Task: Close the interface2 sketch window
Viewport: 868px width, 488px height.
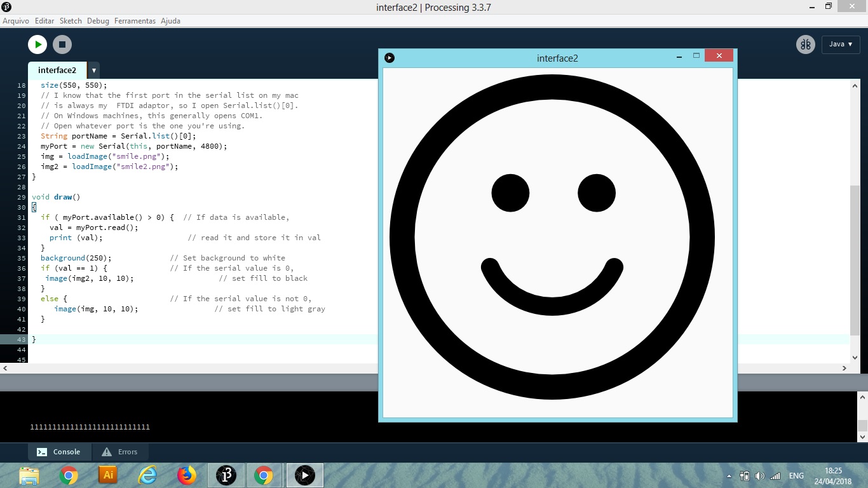Action: click(719, 56)
